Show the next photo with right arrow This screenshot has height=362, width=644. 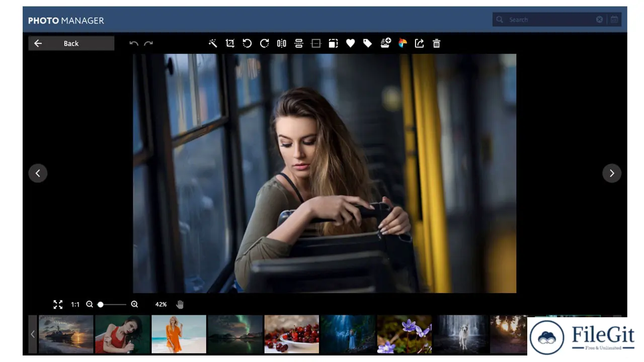click(612, 173)
